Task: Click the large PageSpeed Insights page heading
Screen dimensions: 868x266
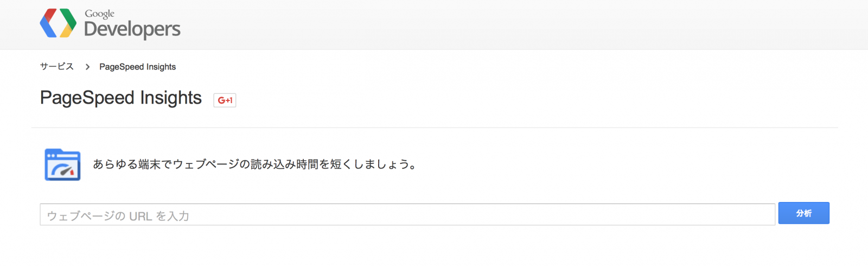Action: click(121, 98)
